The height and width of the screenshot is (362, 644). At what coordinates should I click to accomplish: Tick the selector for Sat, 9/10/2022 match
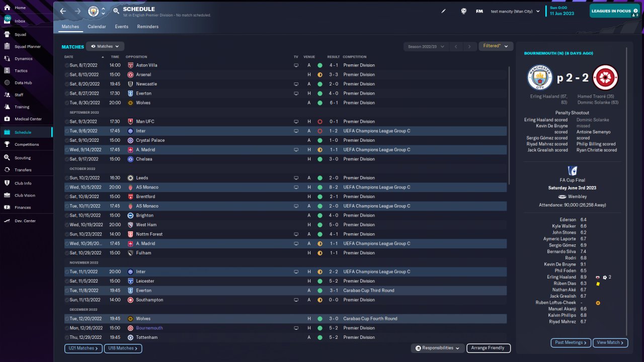pos(66,140)
